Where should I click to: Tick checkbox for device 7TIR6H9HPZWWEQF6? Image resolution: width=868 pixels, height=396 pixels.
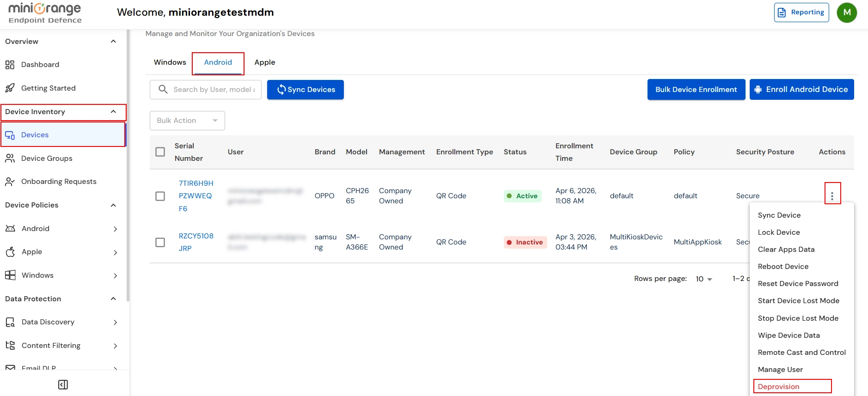[x=160, y=196]
